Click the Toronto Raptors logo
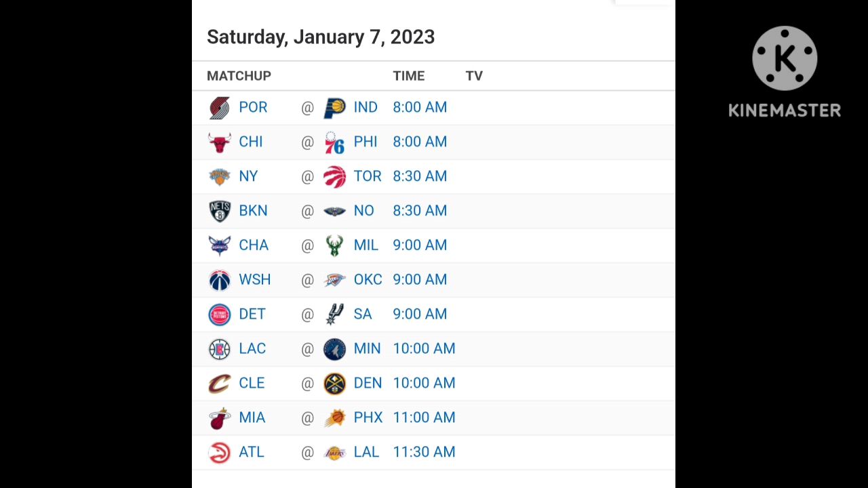Viewport: 868px width, 488px height. point(334,177)
